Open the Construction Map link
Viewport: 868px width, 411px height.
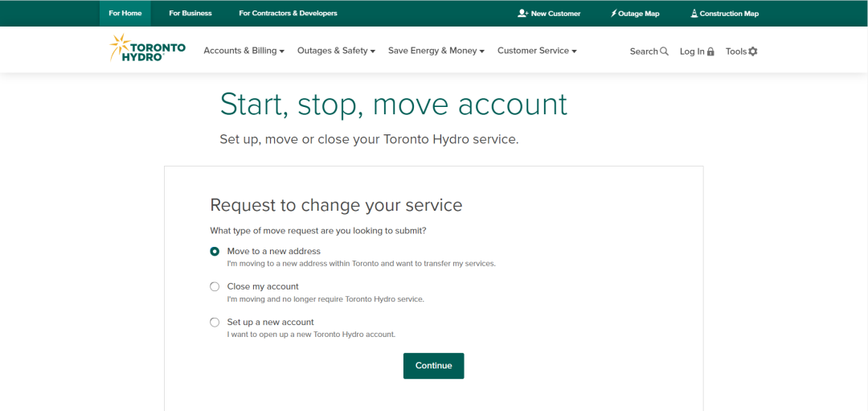pyautogui.click(x=725, y=14)
